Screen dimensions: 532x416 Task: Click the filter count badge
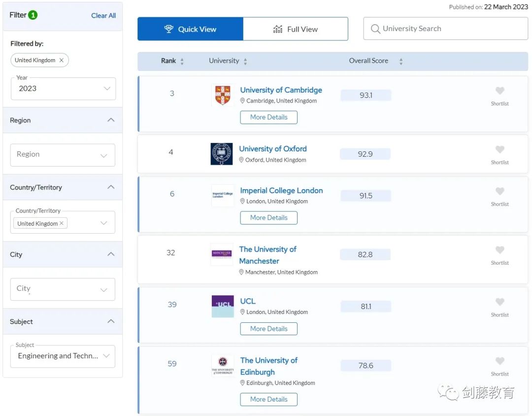tap(33, 15)
